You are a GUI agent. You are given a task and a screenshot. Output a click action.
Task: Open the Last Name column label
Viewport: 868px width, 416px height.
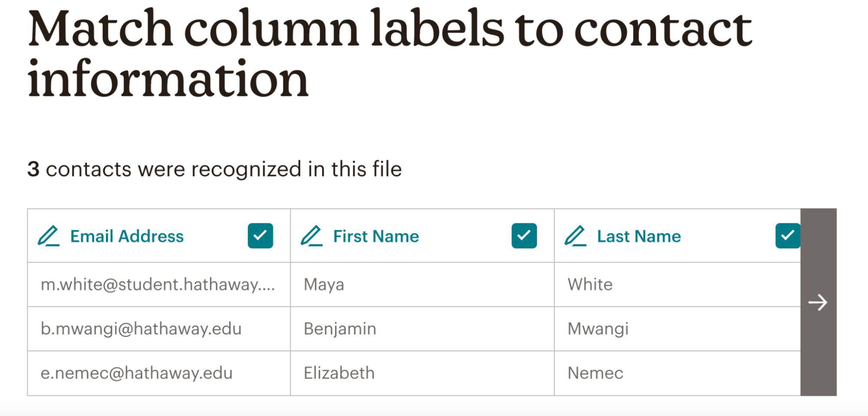click(639, 236)
